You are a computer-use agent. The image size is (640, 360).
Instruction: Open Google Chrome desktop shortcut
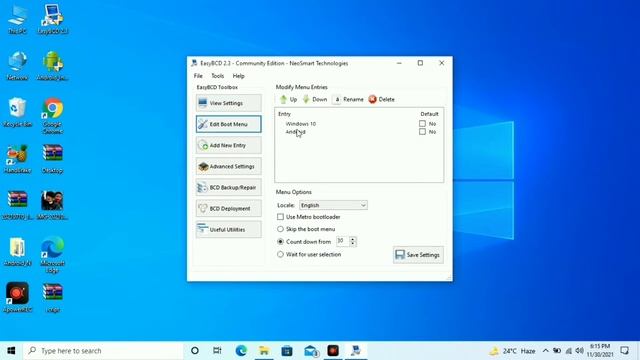click(x=53, y=116)
